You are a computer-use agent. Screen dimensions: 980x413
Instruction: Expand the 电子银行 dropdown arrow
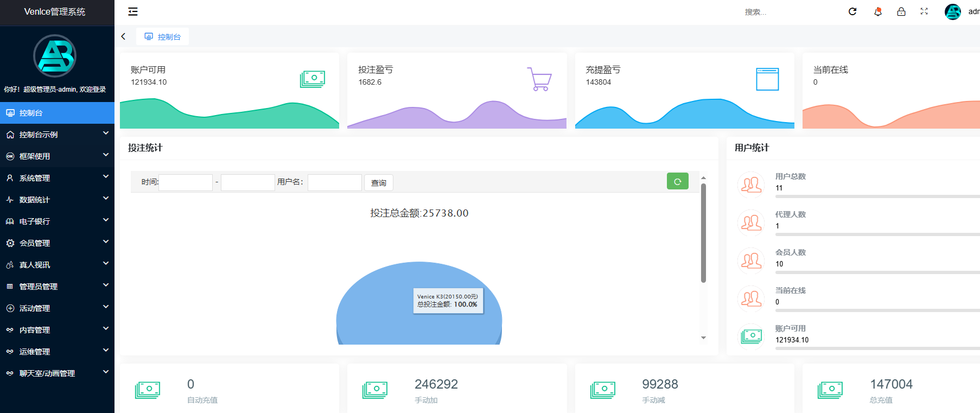[x=106, y=221]
